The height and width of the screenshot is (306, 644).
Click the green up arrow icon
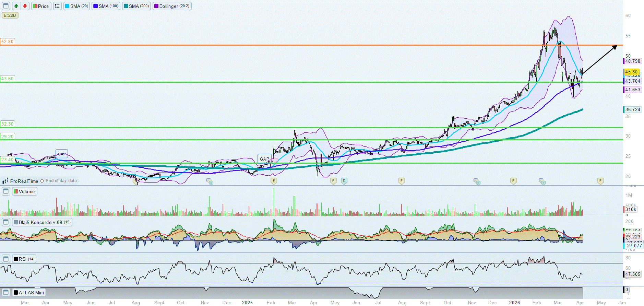pos(16,6)
